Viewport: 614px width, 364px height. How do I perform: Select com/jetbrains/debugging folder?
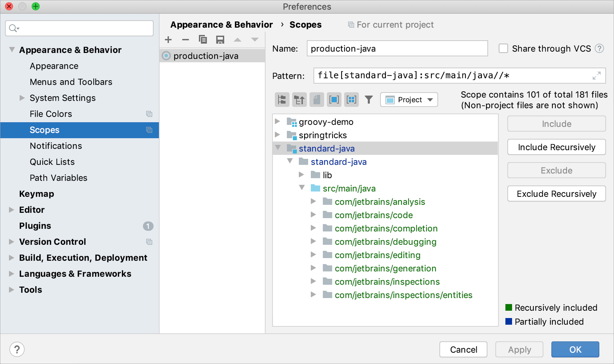(385, 242)
